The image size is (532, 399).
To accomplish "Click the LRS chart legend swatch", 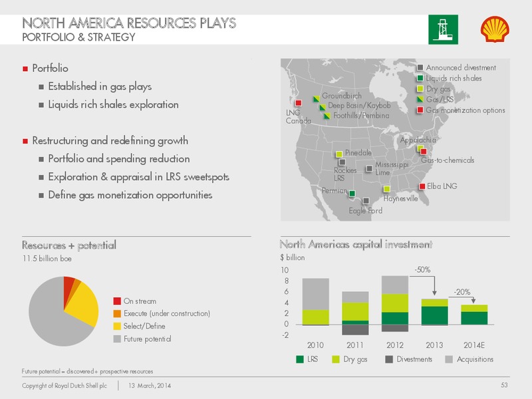I will coord(300,359).
